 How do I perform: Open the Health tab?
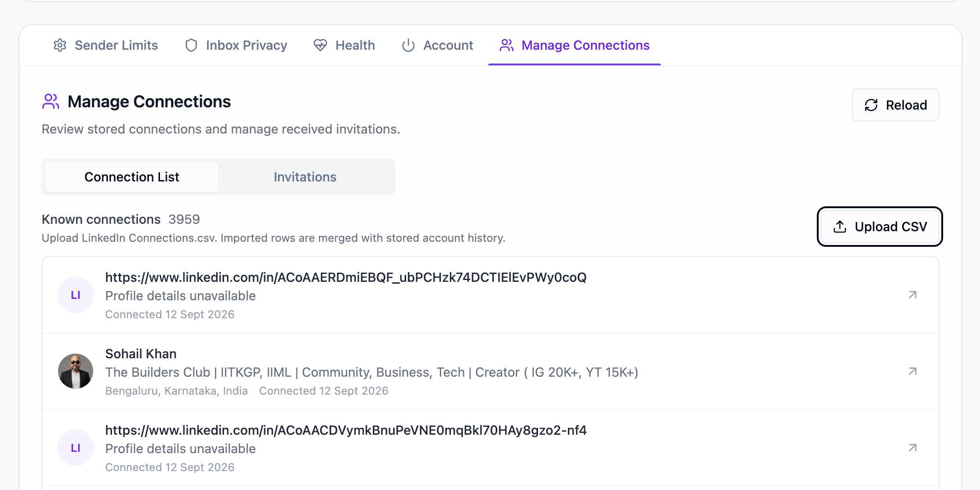[344, 45]
